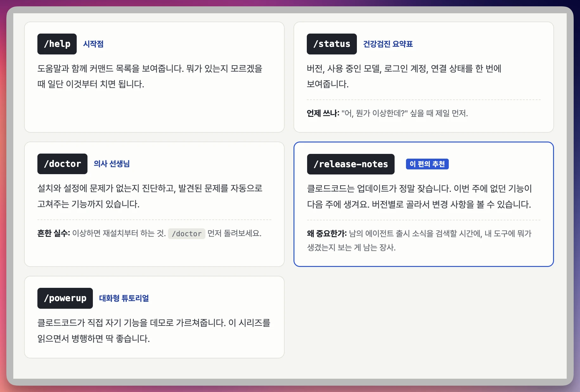The image size is (580, 392).
Task: Click the description starting with 도움말과 함께 커맨드 목록을
Action: [150, 76]
